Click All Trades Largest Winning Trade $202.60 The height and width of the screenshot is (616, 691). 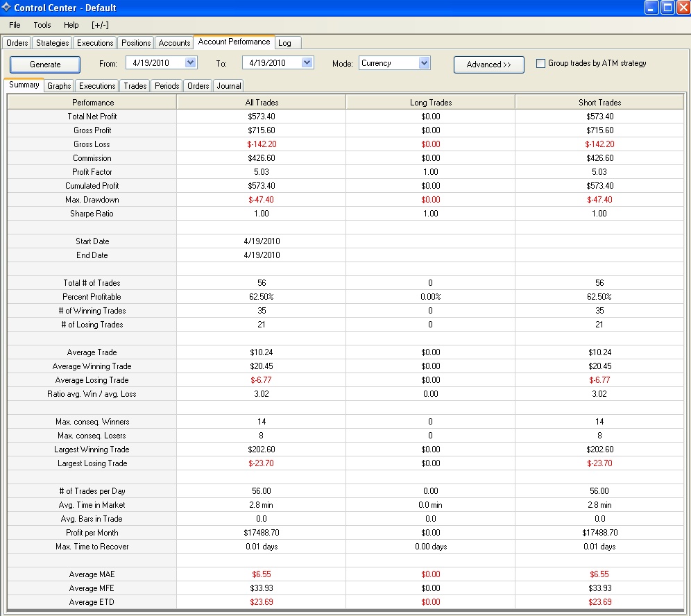pyautogui.click(x=262, y=450)
